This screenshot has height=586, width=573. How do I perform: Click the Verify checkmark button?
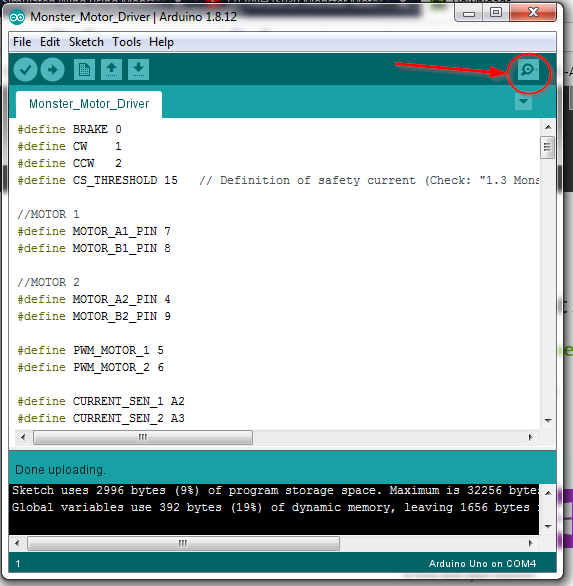[x=25, y=70]
